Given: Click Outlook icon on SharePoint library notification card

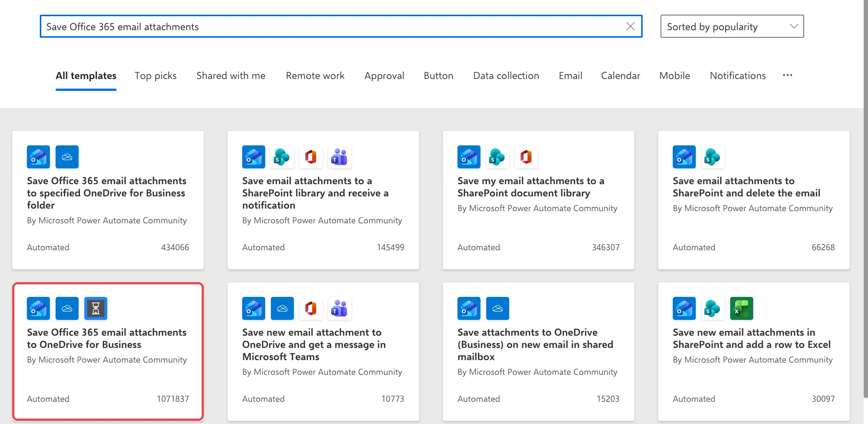Looking at the screenshot, I should click(x=254, y=157).
